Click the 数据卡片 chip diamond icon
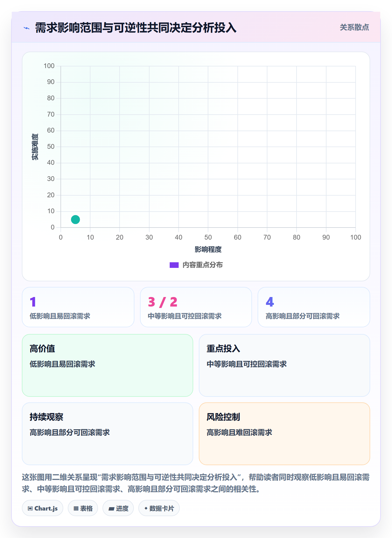 click(146, 508)
